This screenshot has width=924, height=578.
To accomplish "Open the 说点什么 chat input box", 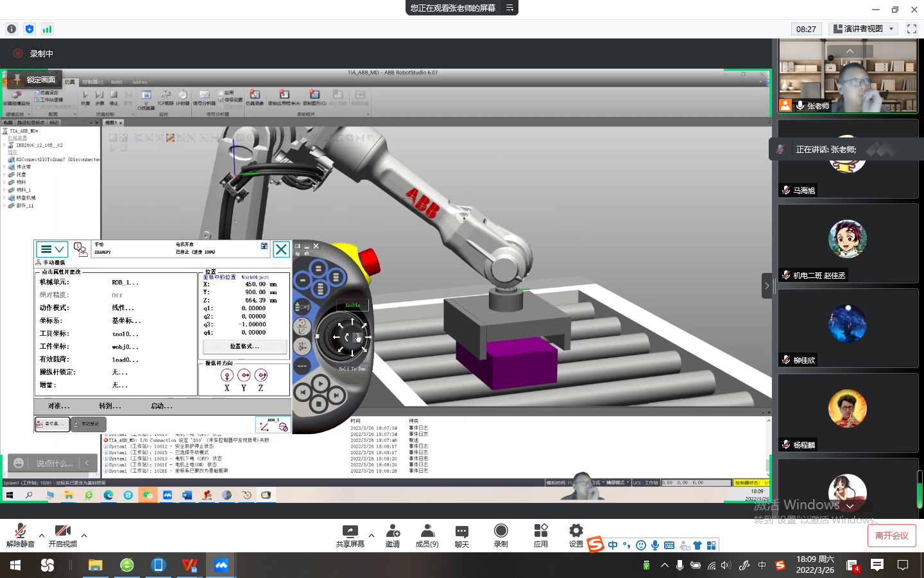I will [x=55, y=463].
